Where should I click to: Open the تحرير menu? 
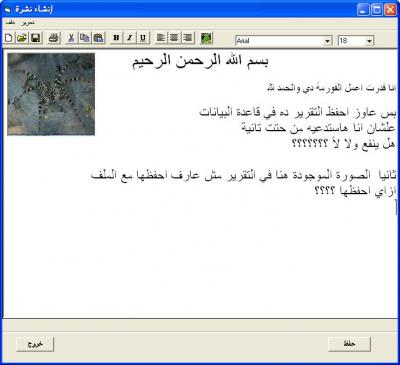[x=28, y=23]
